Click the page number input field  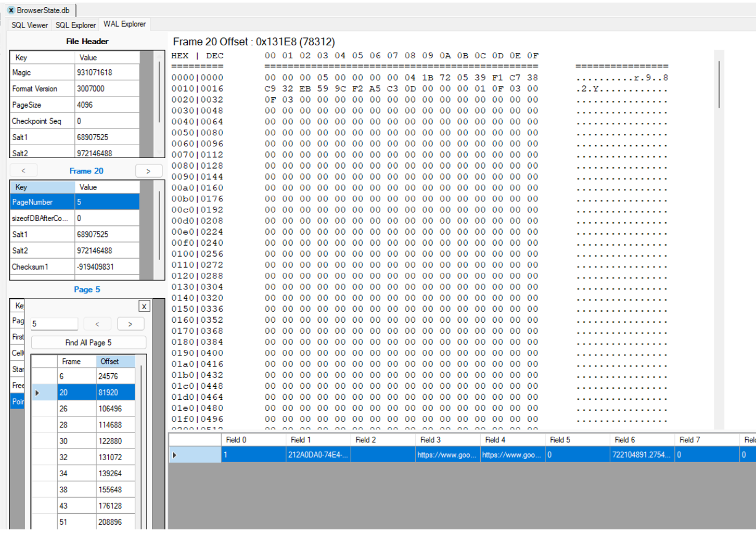click(x=54, y=324)
